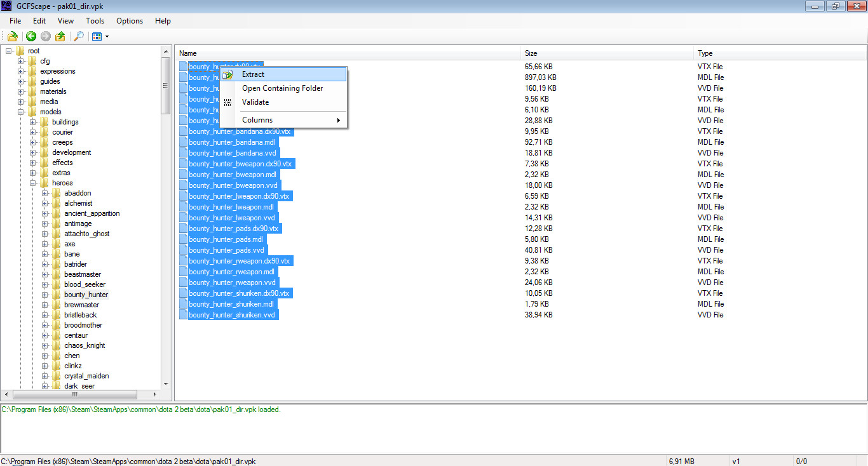Image resolution: width=868 pixels, height=466 pixels.
Task: Select Open Containing Folder in context menu
Action: tap(282, 88)
